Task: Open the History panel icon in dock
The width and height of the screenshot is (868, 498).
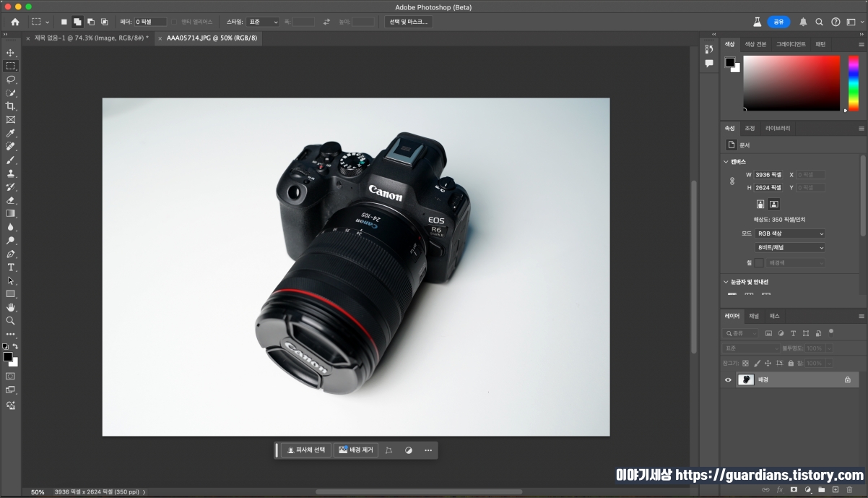Action: [x=709, y=48]
